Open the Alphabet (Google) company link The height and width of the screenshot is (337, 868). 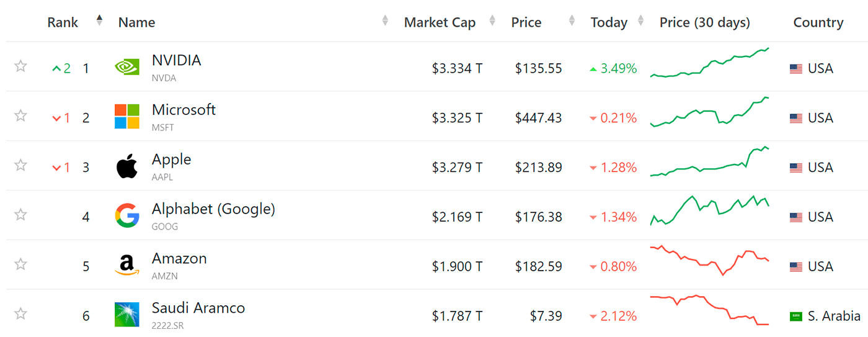pyautogui.click(x=213, y=209)
